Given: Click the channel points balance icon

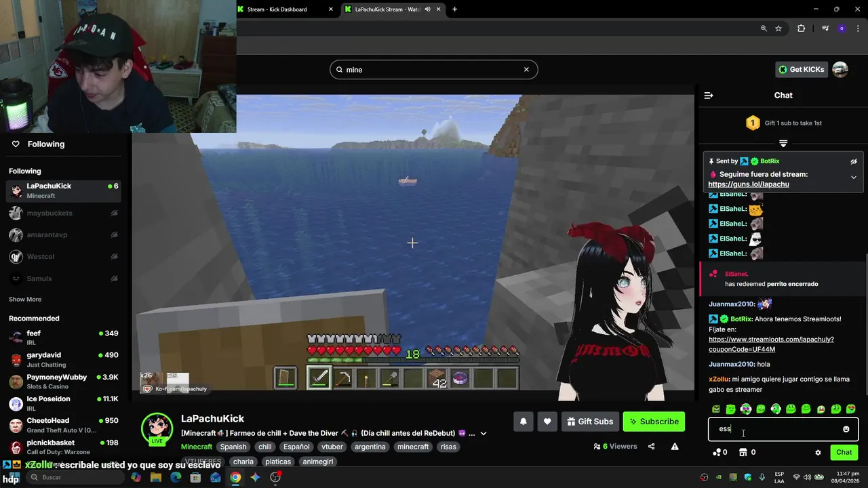Looking at the screenshot, I should point(716,452).
